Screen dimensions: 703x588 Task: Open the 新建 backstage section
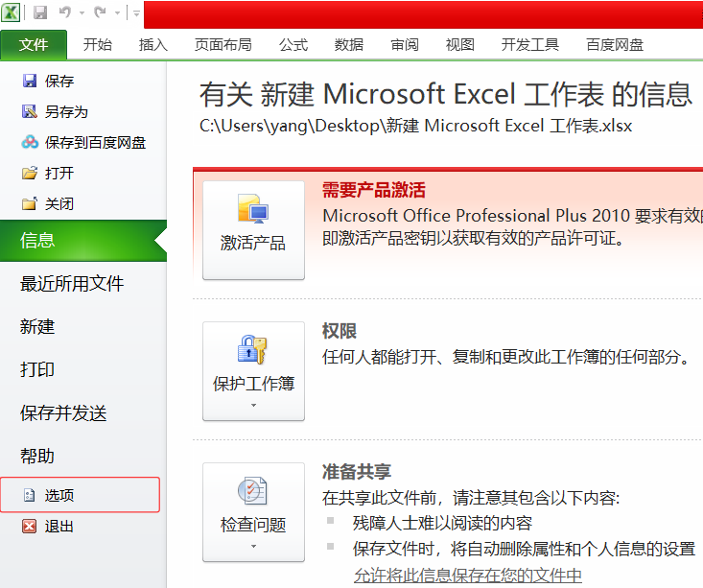37,326
